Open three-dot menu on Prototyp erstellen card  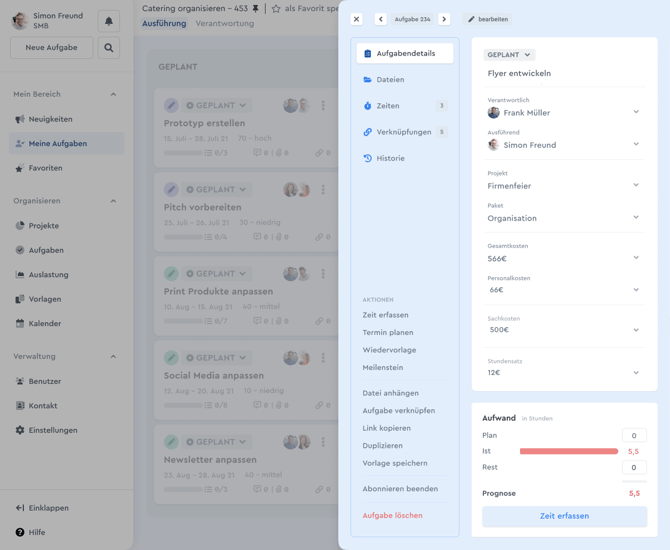pyautogui.click(x=323, y=106)
